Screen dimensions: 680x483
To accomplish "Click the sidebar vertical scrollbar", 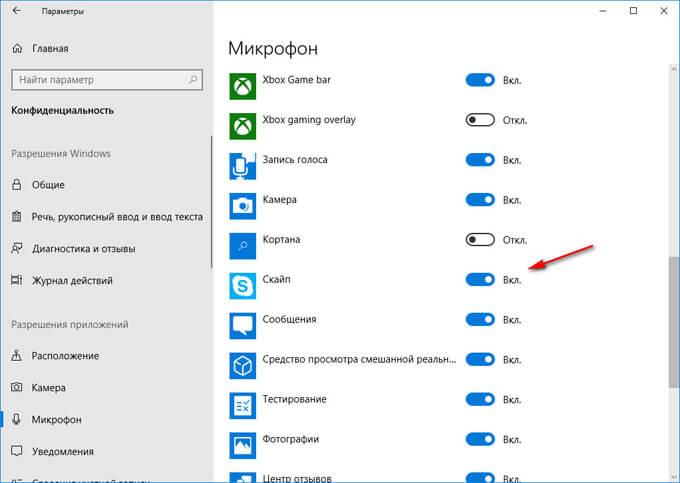I will 212,202.
